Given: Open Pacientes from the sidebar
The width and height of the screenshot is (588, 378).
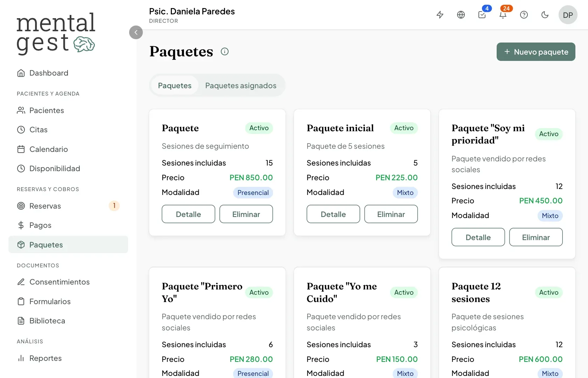Looking at the screenshot, I should click(68, 110).
